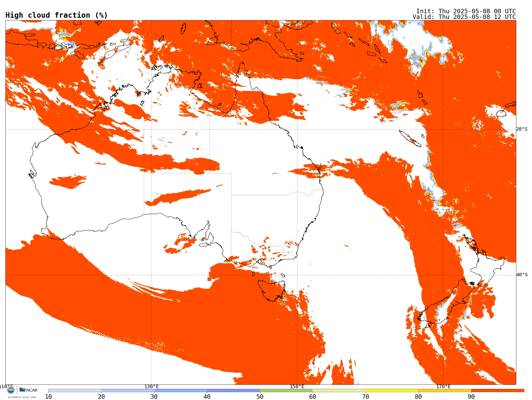Click the 130°E longitude label
This screenshot has height=400, width=532.
151,386
